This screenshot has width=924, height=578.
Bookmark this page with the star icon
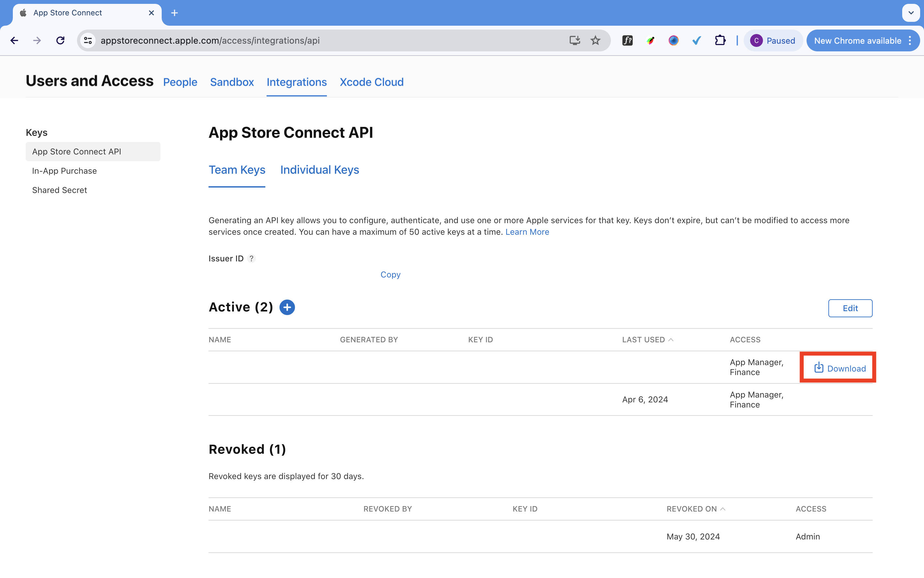(595, 40)
